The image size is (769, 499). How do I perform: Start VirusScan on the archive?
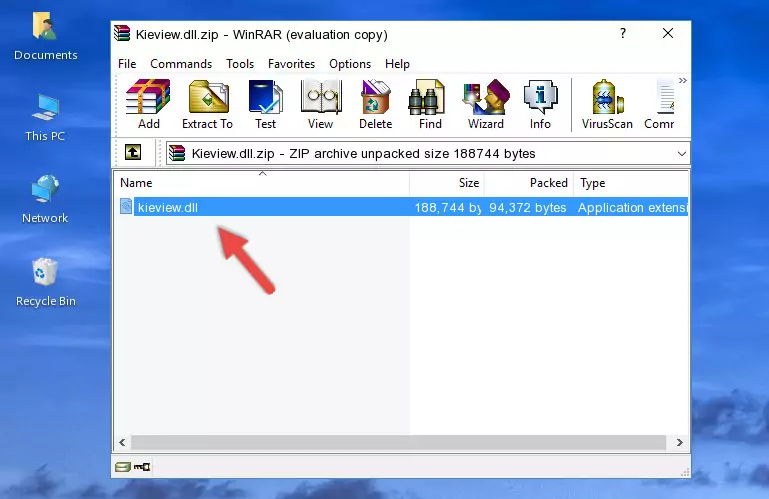[607, 105]
